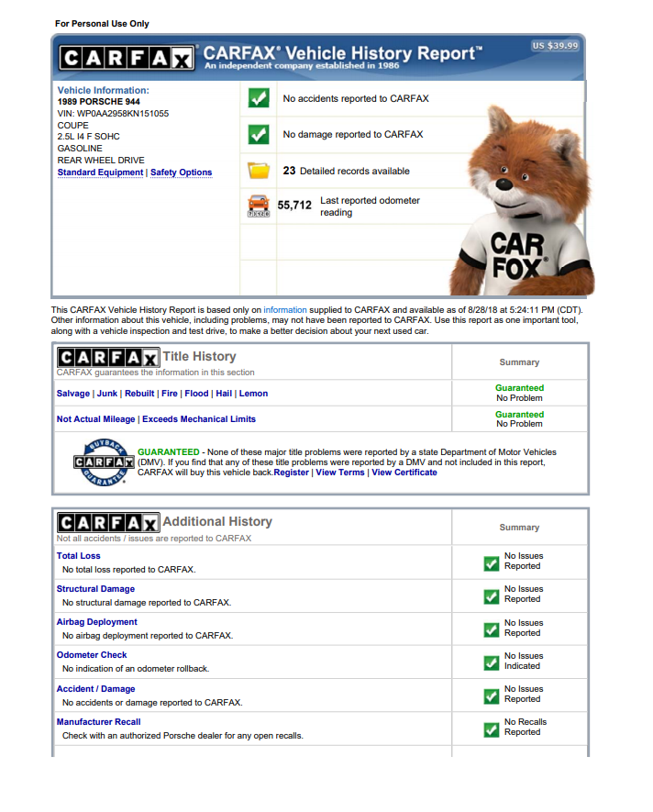Click Register in the buyback guarantee text
The height and width of the screenshot is (812, 653).
291,473
